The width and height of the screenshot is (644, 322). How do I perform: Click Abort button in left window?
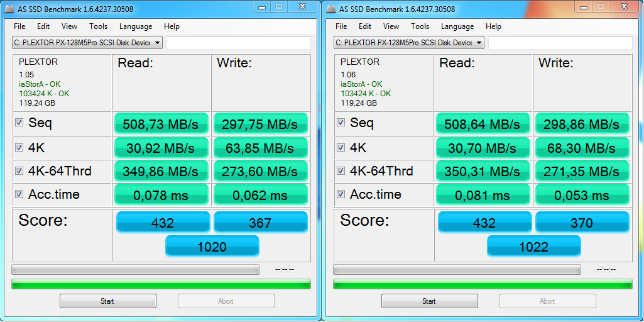click(226, 301)
